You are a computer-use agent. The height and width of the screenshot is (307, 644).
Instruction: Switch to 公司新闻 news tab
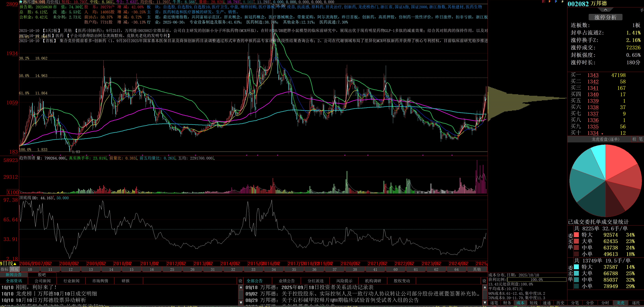(x=42, y=281)
